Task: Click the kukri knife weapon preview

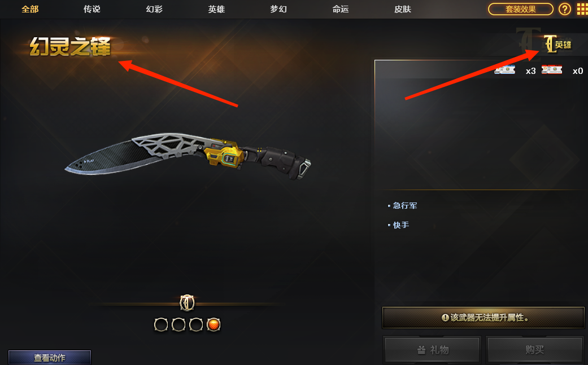Action: pos(188,156)
